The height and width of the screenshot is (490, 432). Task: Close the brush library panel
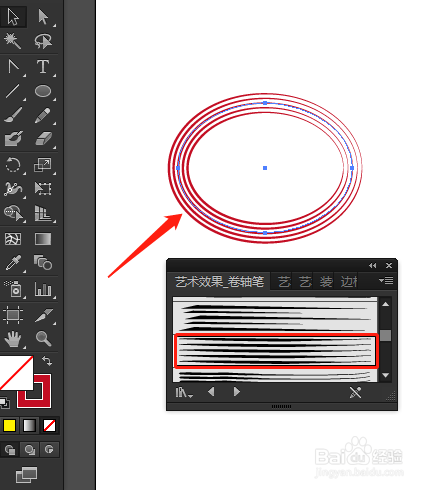pos(389,265)
